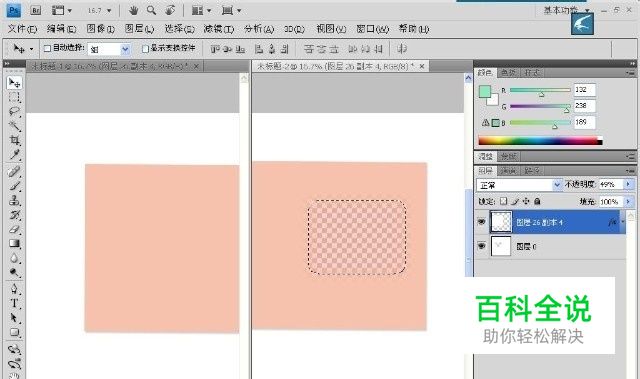Select the Rectangle shape tool

coord(14,332)
